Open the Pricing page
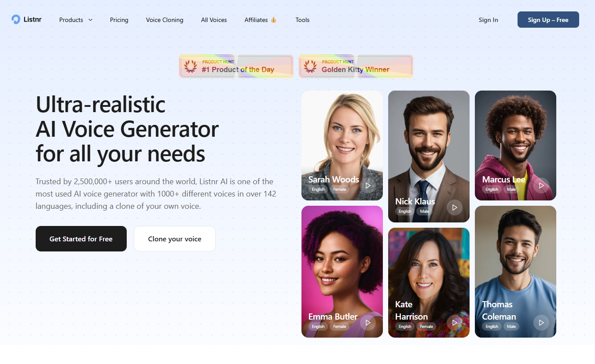Viewport: 595px width, 364px height. click(x=119, y=20)
